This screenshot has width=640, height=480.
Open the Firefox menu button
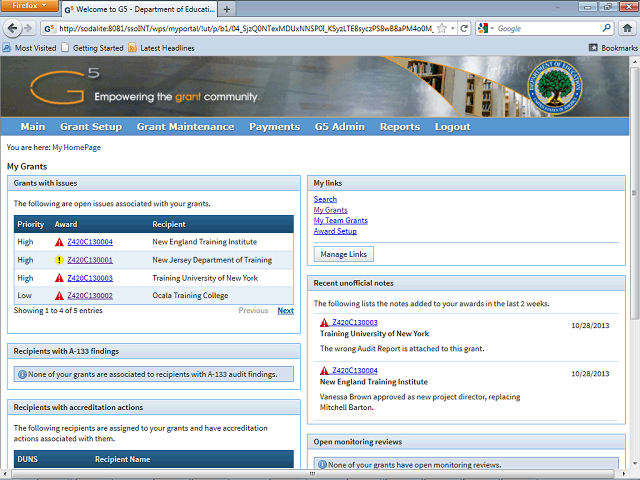[29, 6]
